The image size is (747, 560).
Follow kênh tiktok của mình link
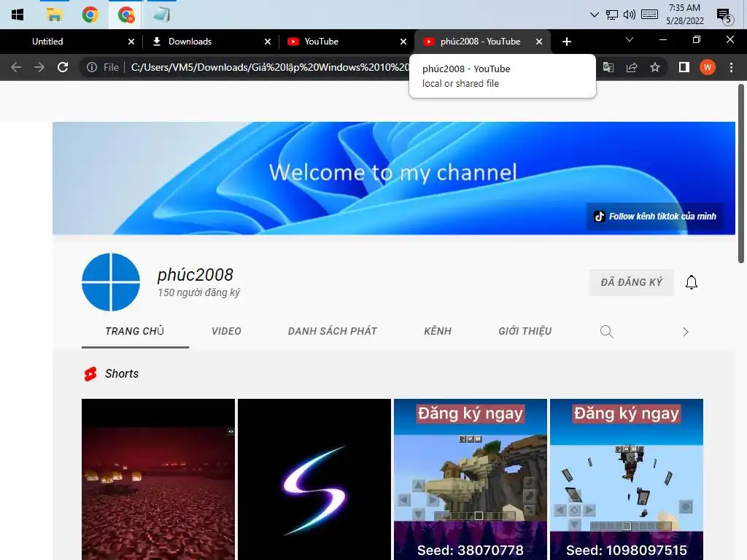[655, 217]
